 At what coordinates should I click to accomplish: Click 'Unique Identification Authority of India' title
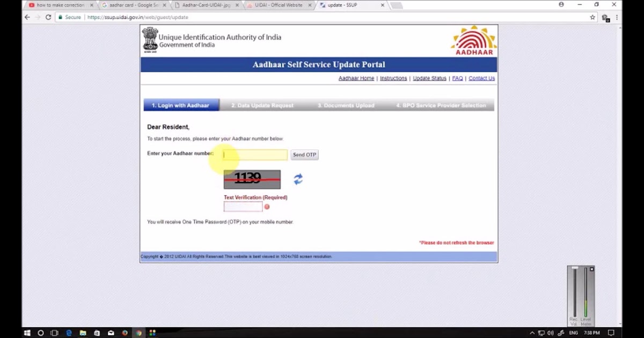pyautogui.click(x=220, y=37)
